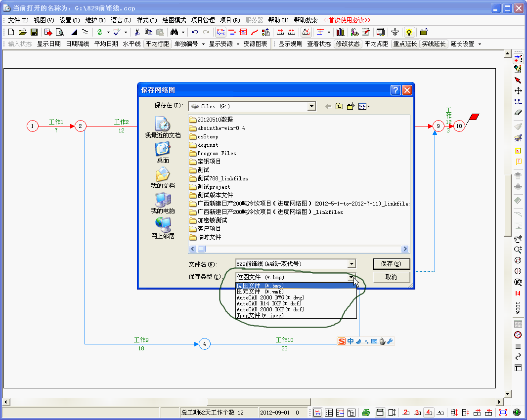
Task: Click the wrench icon on IME bar
Action: tap(390, 341)
